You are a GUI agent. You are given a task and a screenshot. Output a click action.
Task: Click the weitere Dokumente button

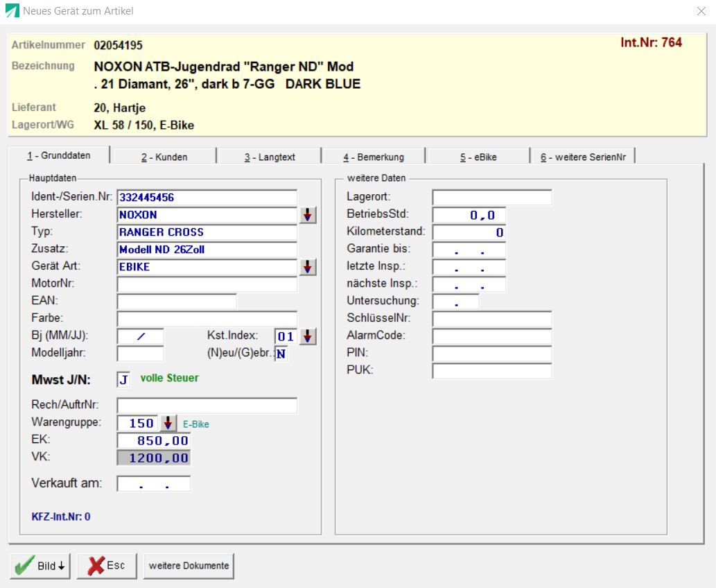point(188,566)
